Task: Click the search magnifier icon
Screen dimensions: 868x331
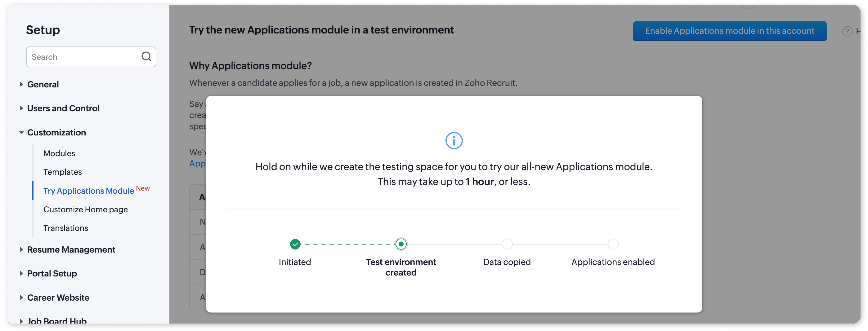Action: pyautogui.click(x=146, y=57)
